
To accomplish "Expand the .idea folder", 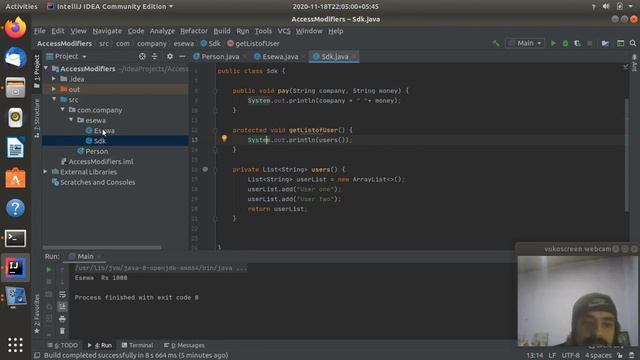I will (x=54, y=79).
